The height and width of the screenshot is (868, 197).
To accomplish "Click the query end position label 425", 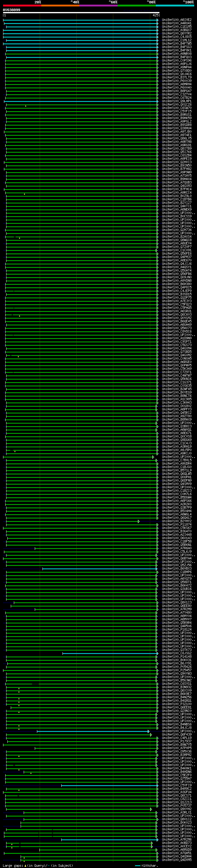I will point(155,15).
